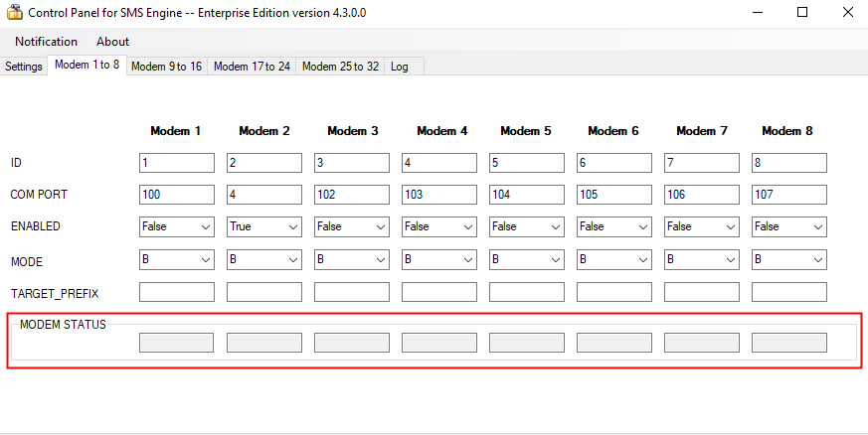Switch to Modem 9 to 16 tab
868x435 pixels.
tap(166, 67)
